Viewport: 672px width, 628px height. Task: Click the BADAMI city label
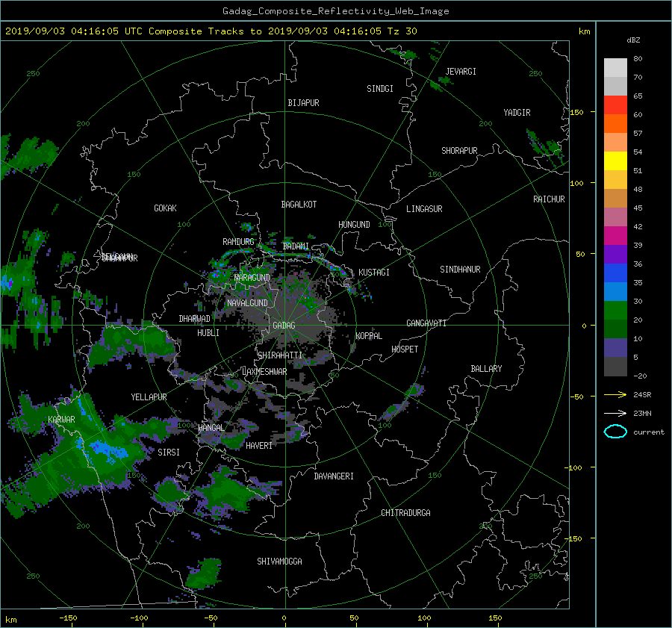(296, 246)
